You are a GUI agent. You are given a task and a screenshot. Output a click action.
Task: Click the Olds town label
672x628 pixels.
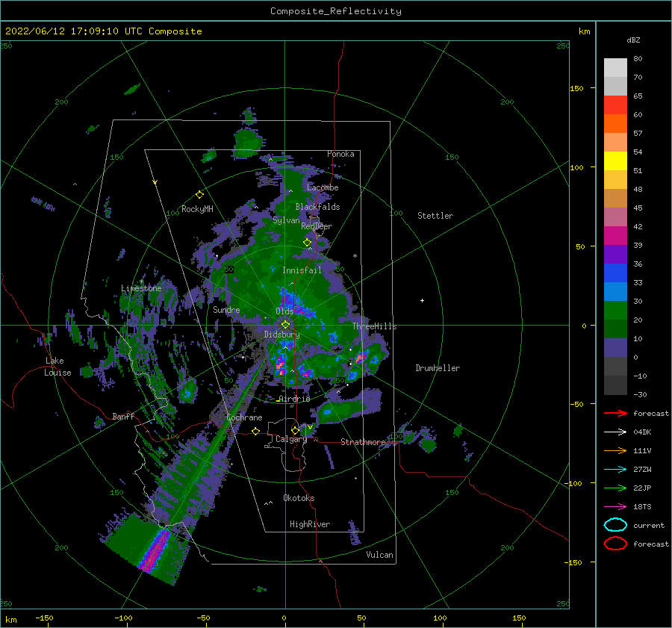click(x=284, y=311)
